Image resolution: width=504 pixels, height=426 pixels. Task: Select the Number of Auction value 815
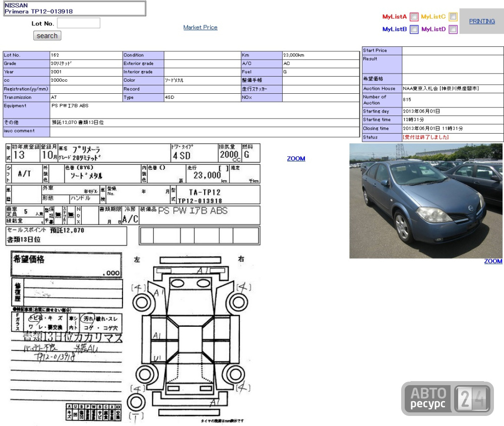(407, 100)
